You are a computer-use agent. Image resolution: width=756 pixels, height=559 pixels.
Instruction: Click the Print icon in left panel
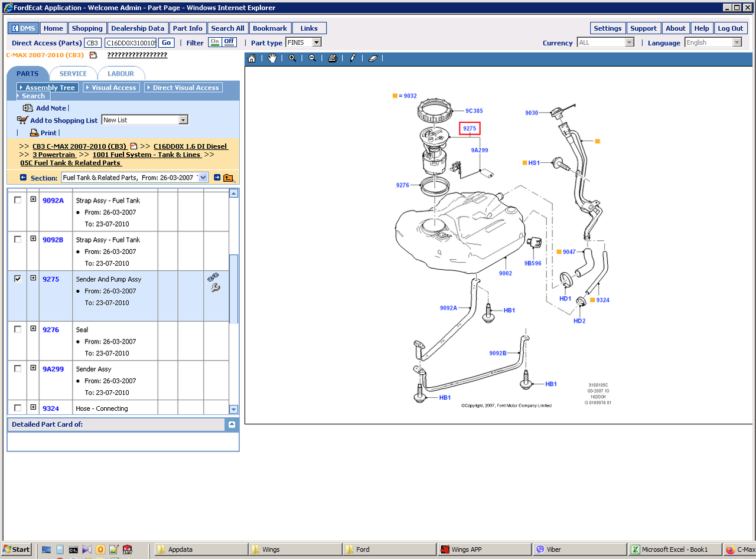pyautogui.click(x=34, y=133)
